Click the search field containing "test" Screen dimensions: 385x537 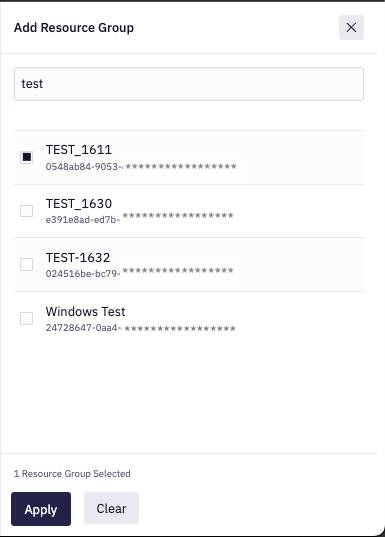coord(189,84)
